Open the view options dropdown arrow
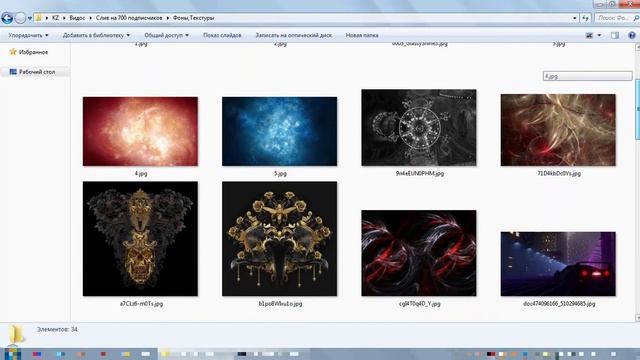This screenshot has height=360, width=640. [x=599, y=36]
